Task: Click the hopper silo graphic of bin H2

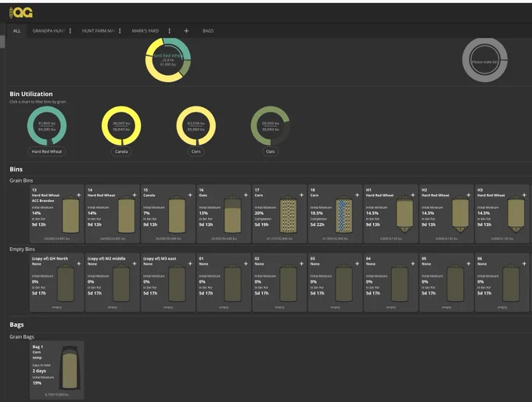Action: 460,215
